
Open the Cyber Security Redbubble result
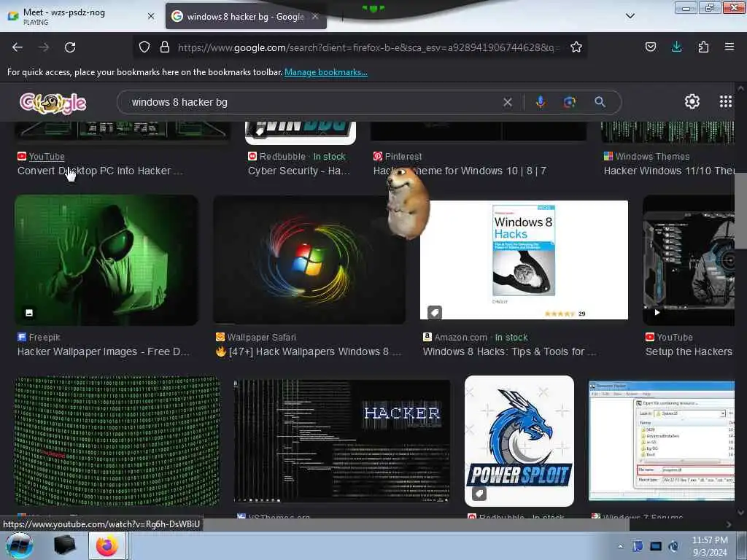(298, 171)
